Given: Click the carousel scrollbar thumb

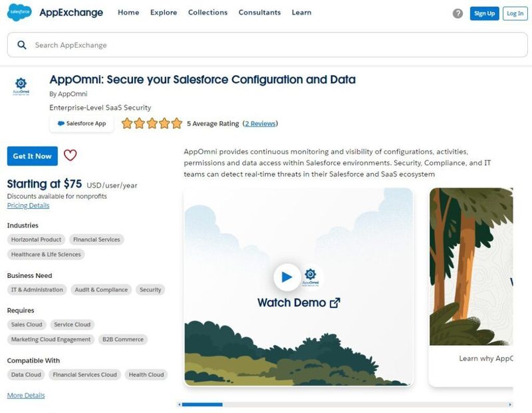Looking at the screenshot, I should click(x=202, y=404).
